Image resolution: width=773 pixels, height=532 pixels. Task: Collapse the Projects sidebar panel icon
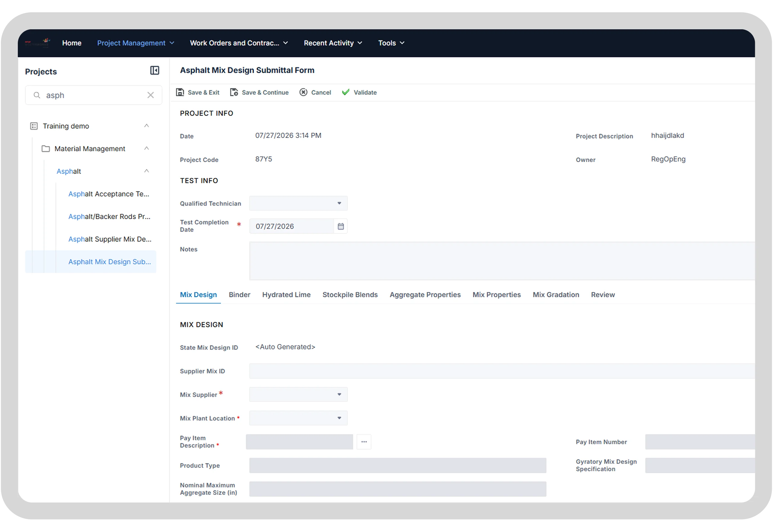pos(154,70)
